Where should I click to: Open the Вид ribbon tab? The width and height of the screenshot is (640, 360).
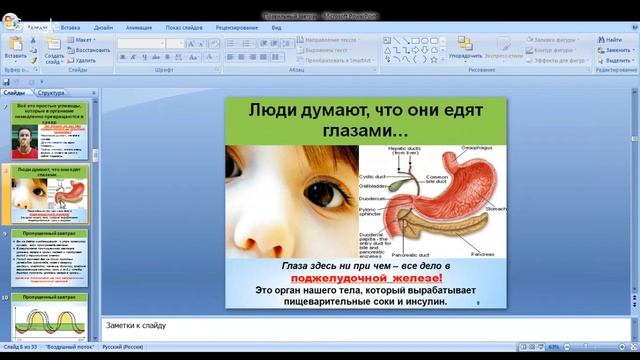276,28
